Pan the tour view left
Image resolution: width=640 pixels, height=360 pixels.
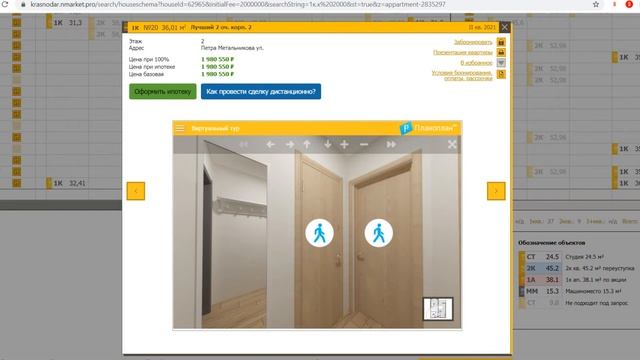pyautogui.click(x=271, y=144)
